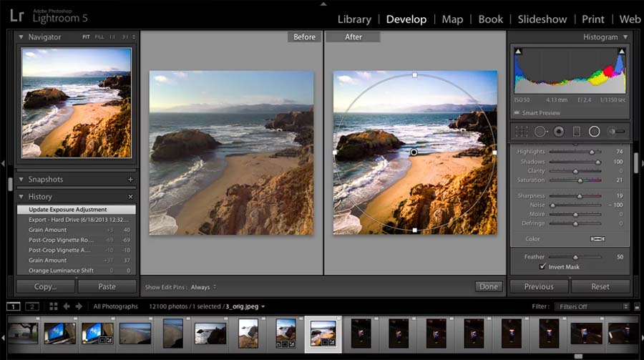Screen dimensions: 644x360
Task: Open filename 3_orig.jpeg source dropdown
Action: pyautogui.click(x=245, y=306)
